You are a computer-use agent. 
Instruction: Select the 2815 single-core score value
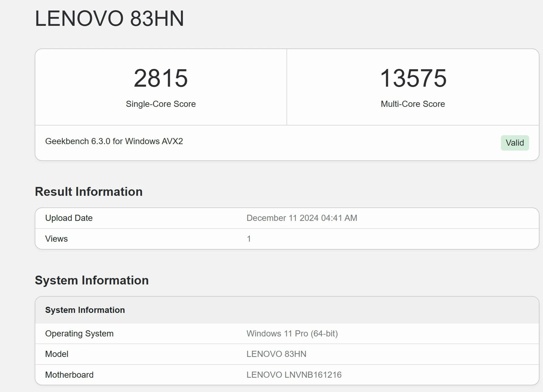161,78
